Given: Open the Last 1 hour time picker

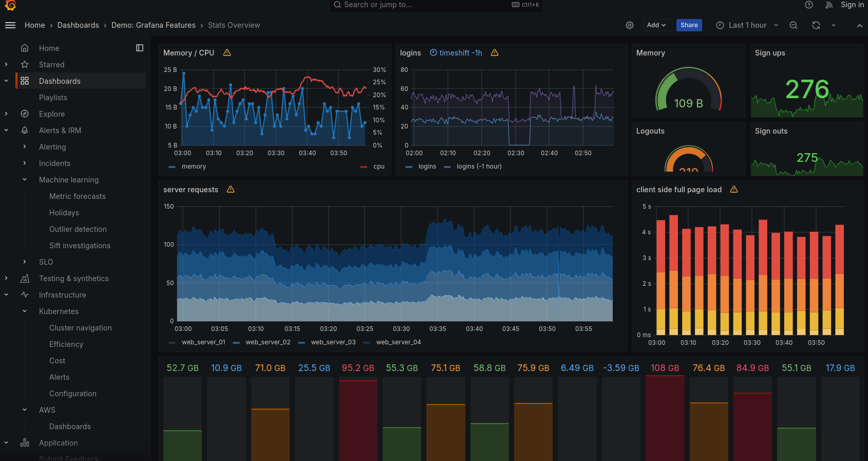Looking at the screenshot, I should 747,25.
